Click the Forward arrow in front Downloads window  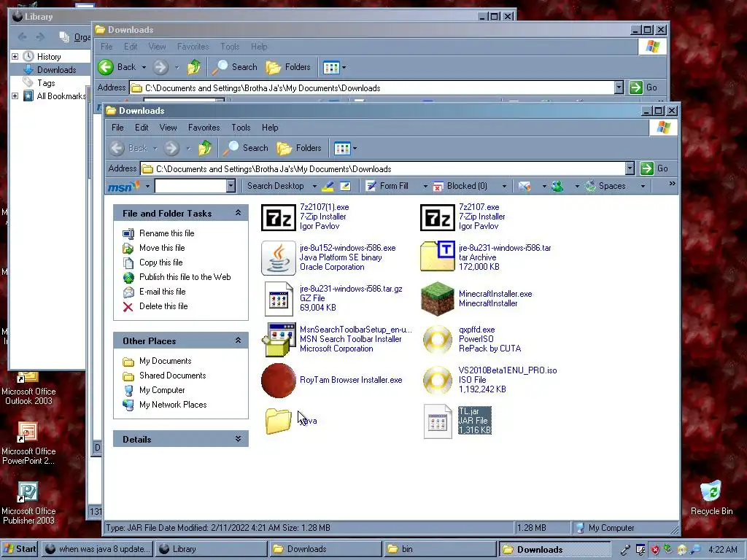coord(171,148)
